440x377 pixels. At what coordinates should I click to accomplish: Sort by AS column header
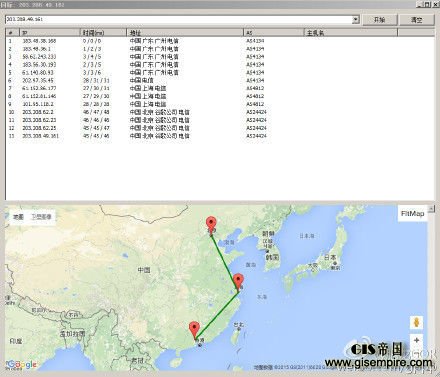coord(274,33)
